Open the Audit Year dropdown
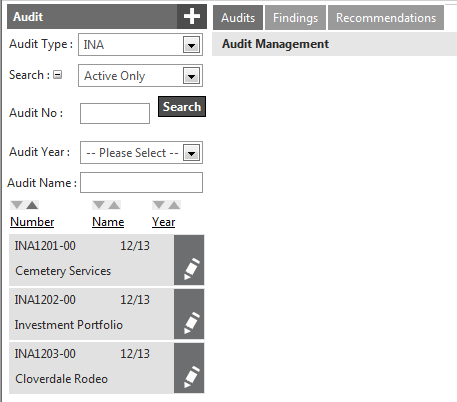Screen dimensions: 457x402 tap(191, 153)
